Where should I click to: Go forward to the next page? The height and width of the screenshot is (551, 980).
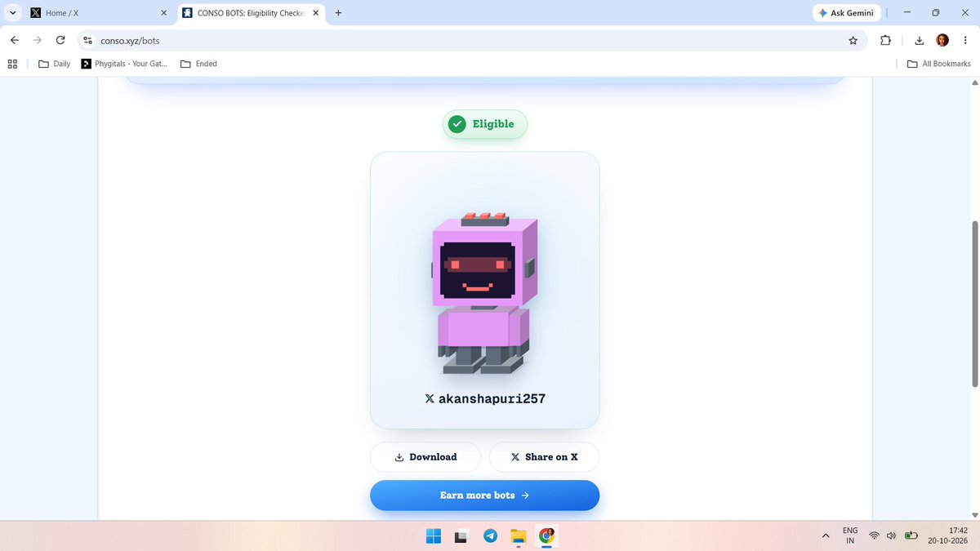(38, 40)
